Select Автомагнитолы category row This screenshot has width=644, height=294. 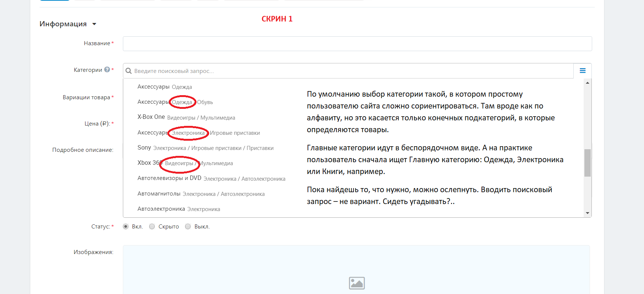(201, 194)
